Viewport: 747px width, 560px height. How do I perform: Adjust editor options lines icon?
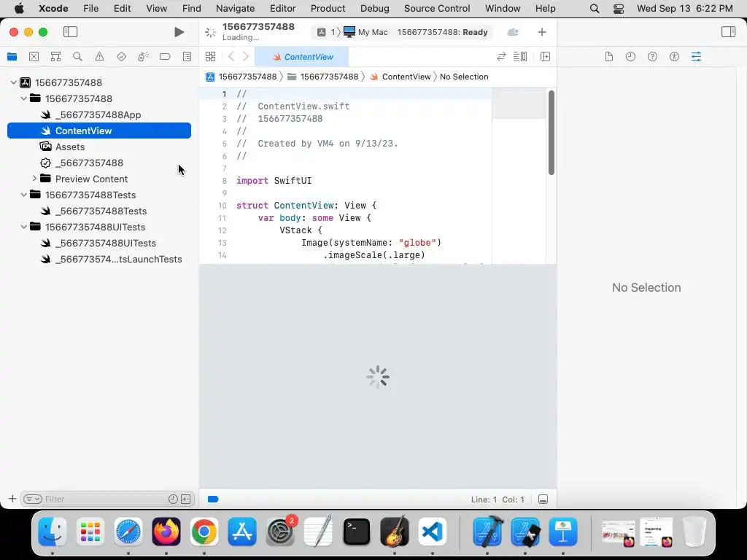click(x=519, y=57)
